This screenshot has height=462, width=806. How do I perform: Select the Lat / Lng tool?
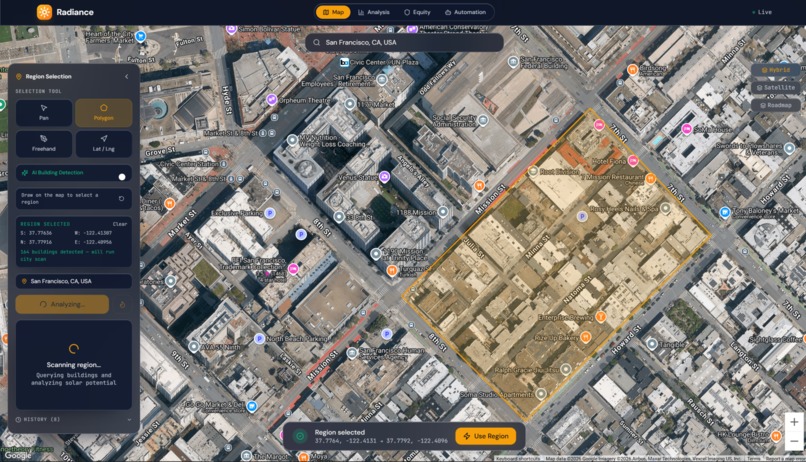103,143
